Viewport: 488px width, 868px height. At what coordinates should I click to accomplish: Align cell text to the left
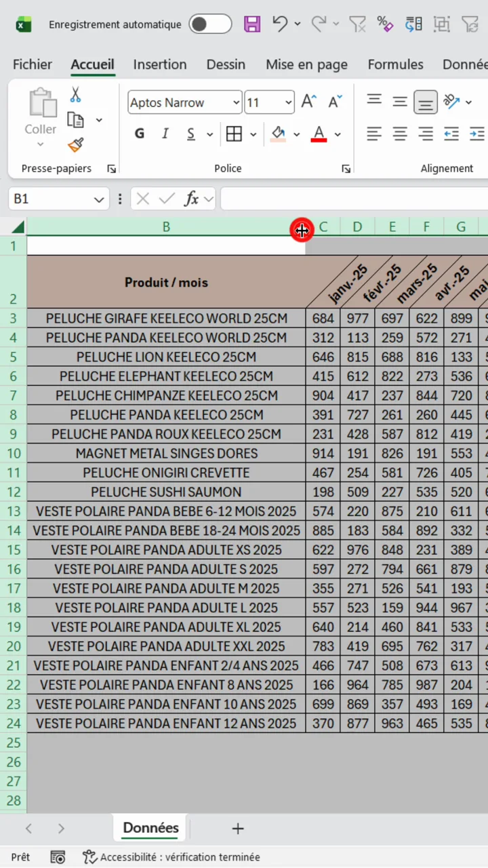pos(374,134)
